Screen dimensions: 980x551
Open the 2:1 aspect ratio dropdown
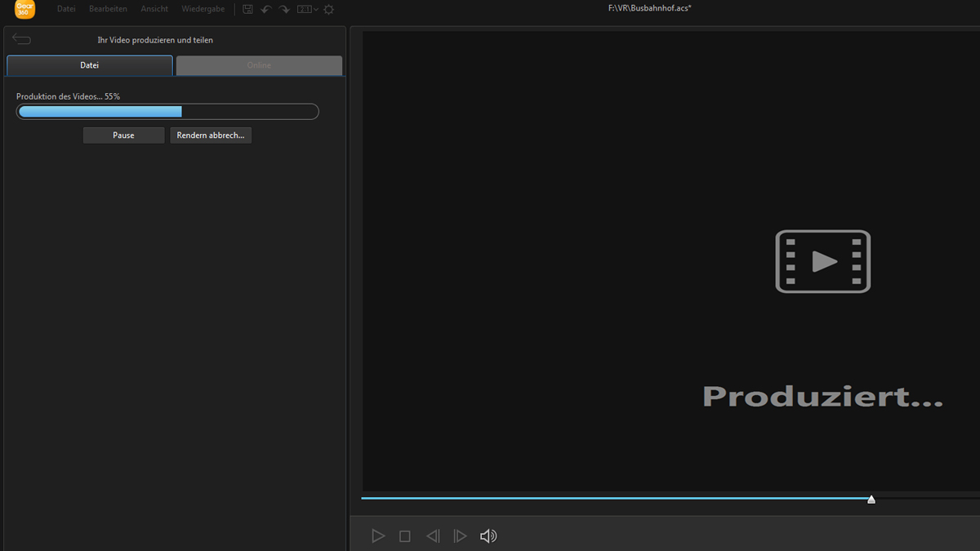coord(307,9)
